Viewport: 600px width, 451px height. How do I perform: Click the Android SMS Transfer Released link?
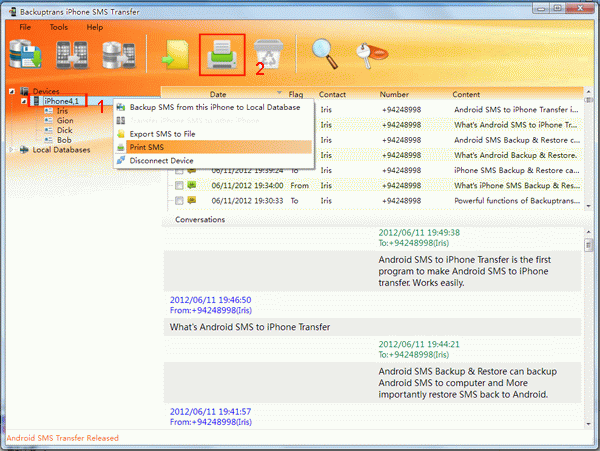pos(63,438)
